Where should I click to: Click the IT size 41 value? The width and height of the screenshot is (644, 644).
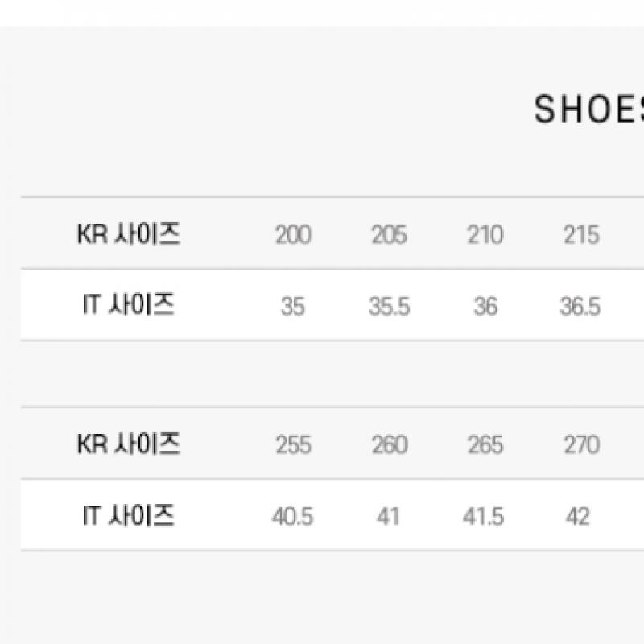388,516
